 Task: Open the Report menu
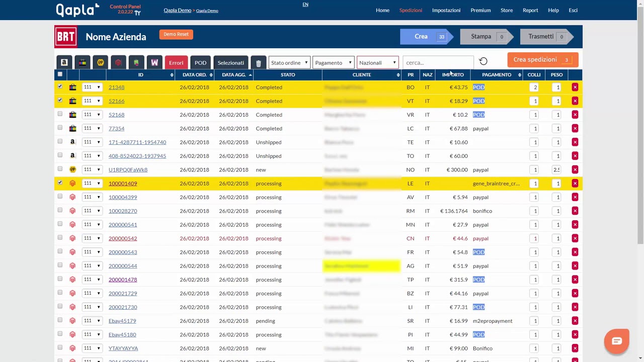tap(530, 10)
